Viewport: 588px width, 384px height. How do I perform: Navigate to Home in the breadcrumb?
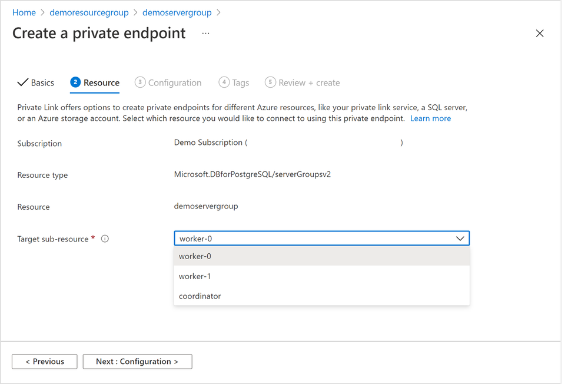coord(24,12)
